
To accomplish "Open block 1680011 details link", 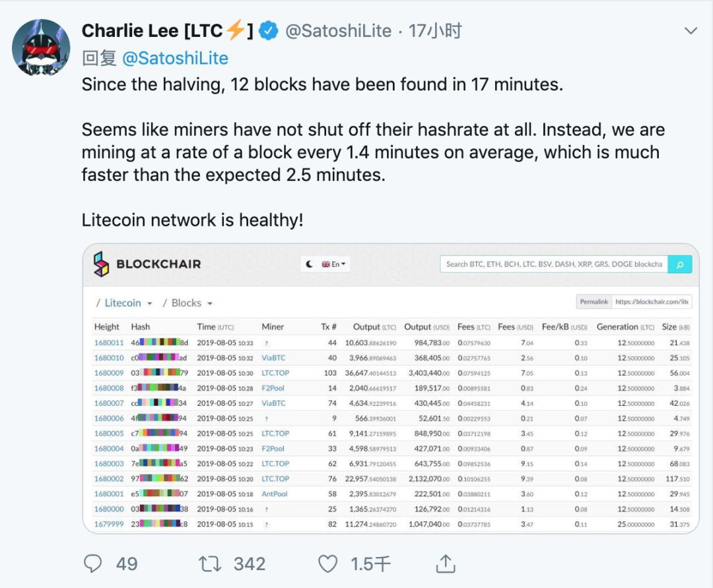I will click(x=108, y=343).
